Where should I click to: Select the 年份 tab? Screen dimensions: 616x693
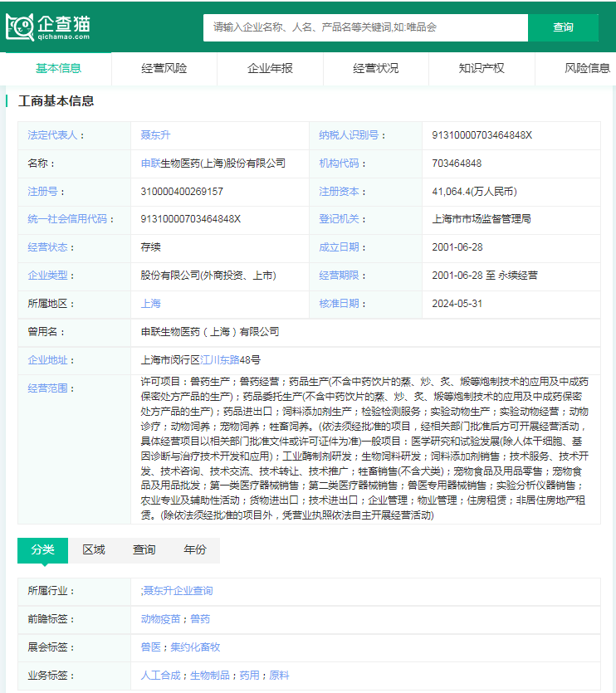(195, 550)
